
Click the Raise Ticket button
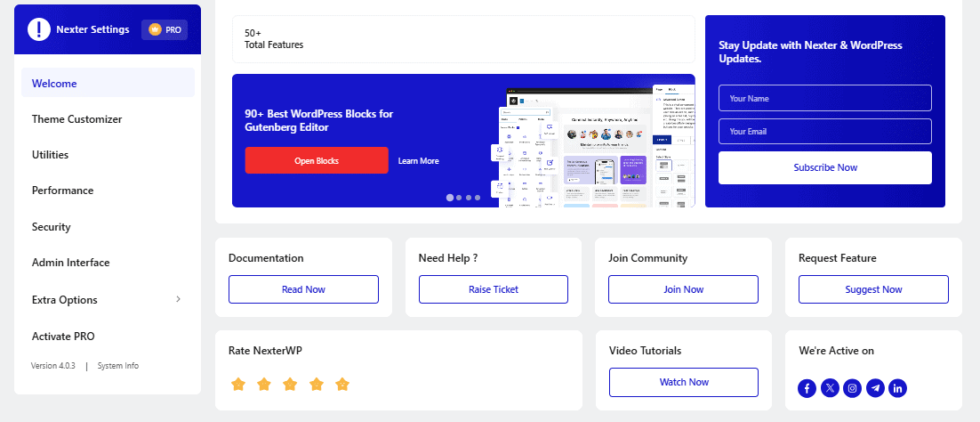click(x=494, y=289)
